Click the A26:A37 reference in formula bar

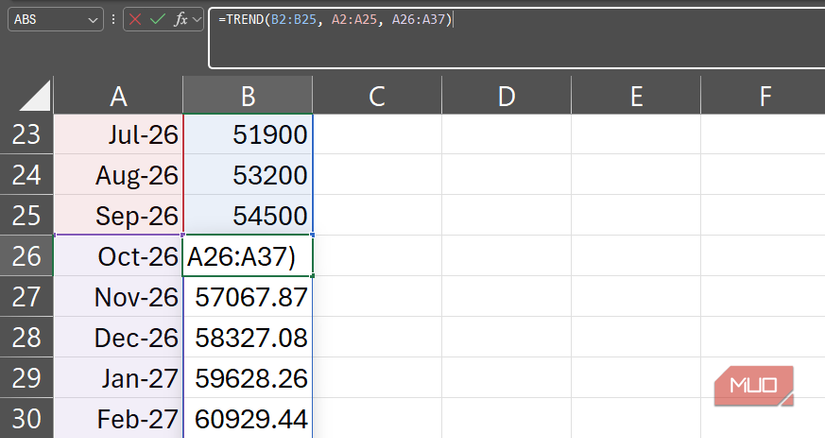pyautogui.click(x=419, y=20)
